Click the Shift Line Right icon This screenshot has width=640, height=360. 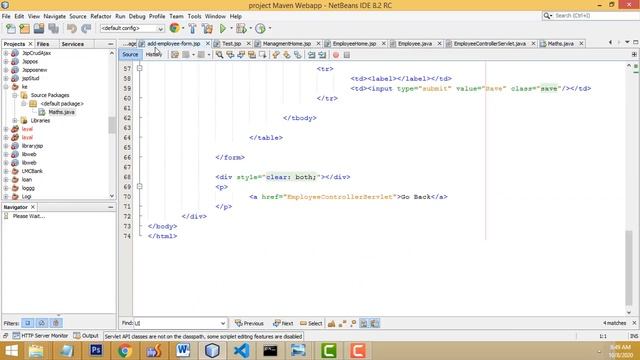[x=322, y=55]
